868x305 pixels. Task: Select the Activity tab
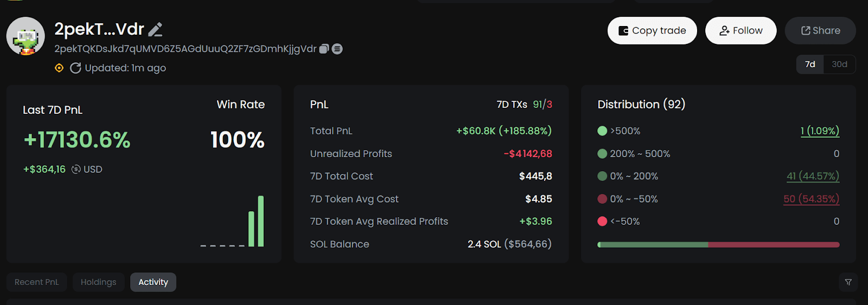(x=153, y=282)
